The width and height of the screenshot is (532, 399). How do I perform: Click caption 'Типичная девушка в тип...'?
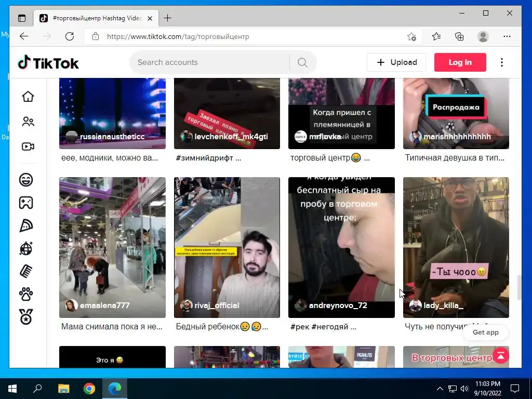pyautogui.click(x=455, y=158)
